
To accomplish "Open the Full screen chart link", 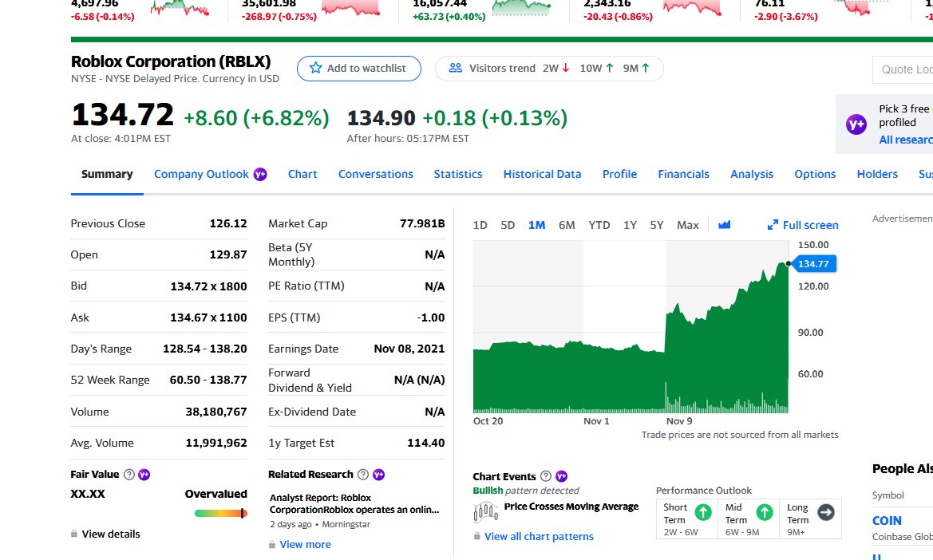I will point(803,225).
